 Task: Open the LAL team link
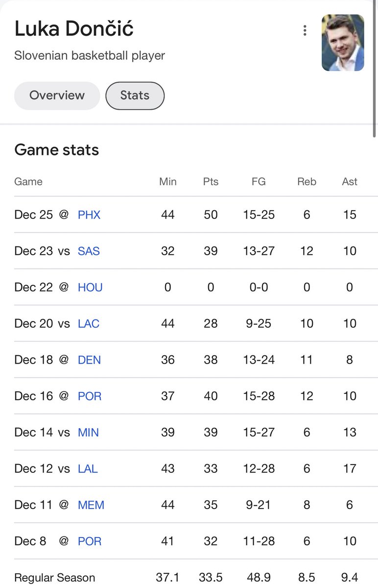pyautogui.click(x=88, y=468)
